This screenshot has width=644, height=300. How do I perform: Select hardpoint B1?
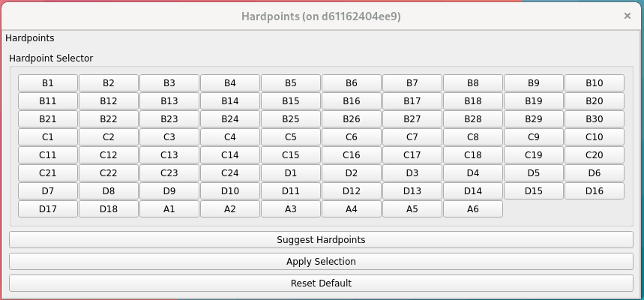pos(48,83)
